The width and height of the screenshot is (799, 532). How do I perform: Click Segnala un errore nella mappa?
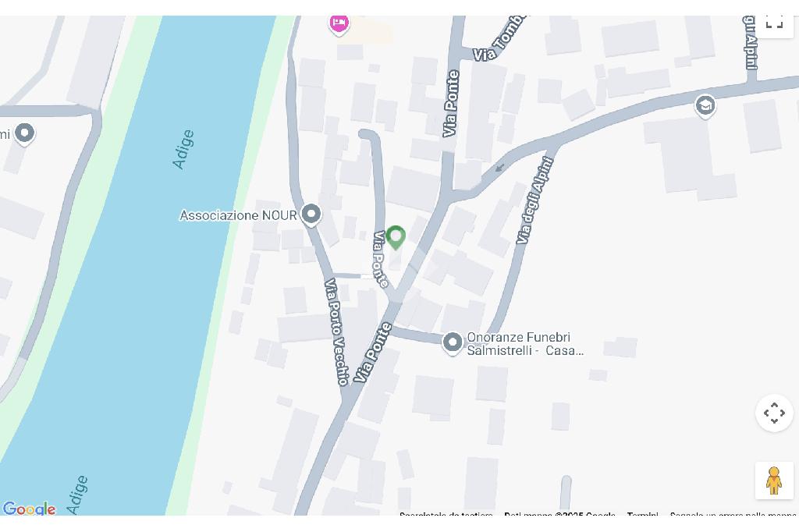733,515
